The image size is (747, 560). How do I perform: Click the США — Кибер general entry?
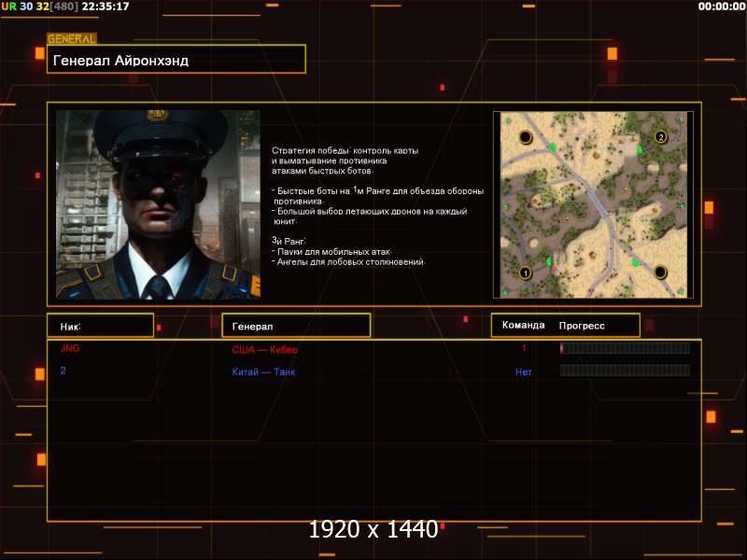pos(264,349)
